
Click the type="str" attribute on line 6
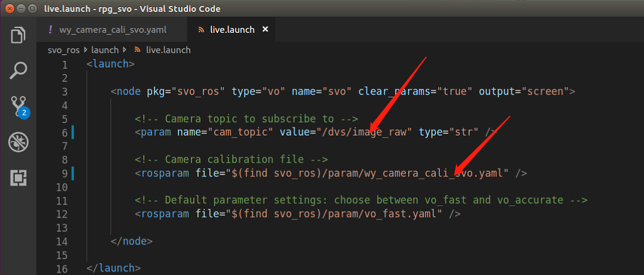coord(448,132)
